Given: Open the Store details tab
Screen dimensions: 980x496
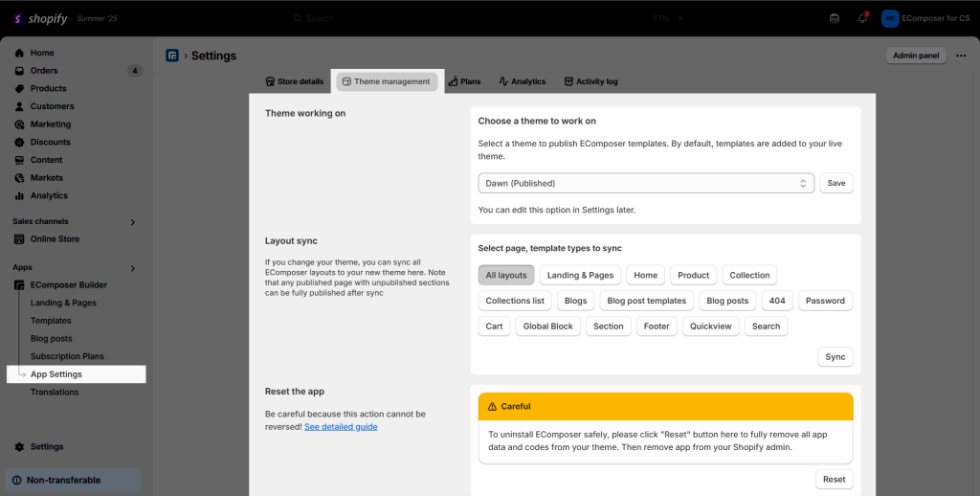Looking at the screenshot, I should point(295,82).
